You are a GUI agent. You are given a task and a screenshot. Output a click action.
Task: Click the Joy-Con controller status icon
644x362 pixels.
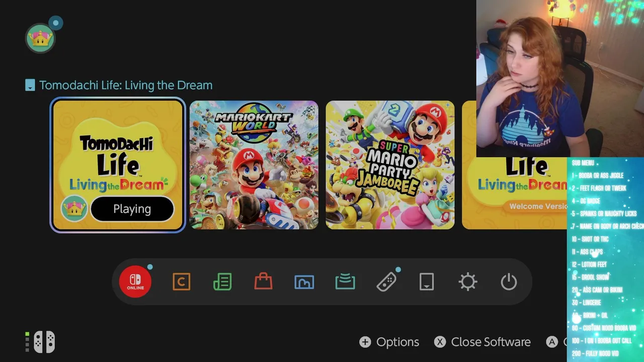[x=41, y=342]
